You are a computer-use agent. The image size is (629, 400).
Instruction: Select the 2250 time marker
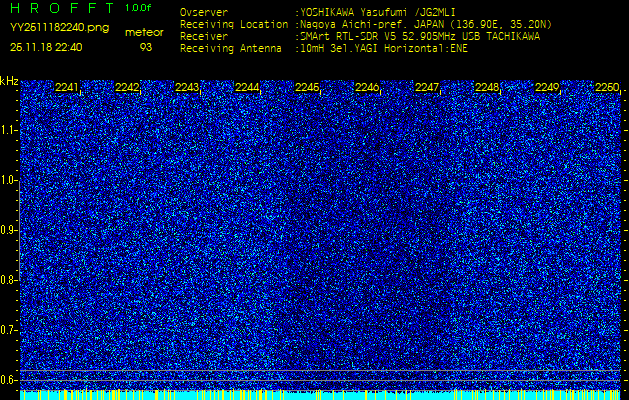pyautogui.click(x=607, y=87)
